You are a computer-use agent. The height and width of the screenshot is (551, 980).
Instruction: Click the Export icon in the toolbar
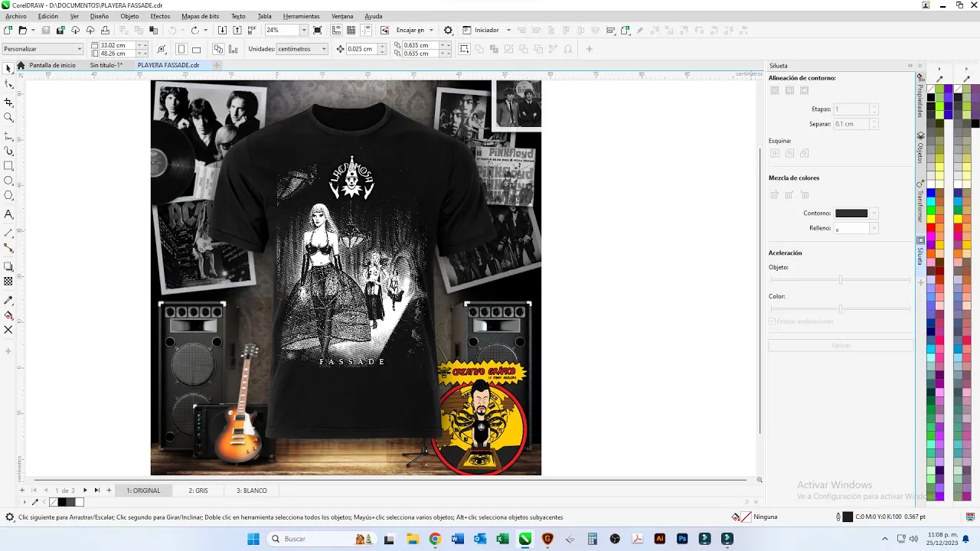point(237,30)
